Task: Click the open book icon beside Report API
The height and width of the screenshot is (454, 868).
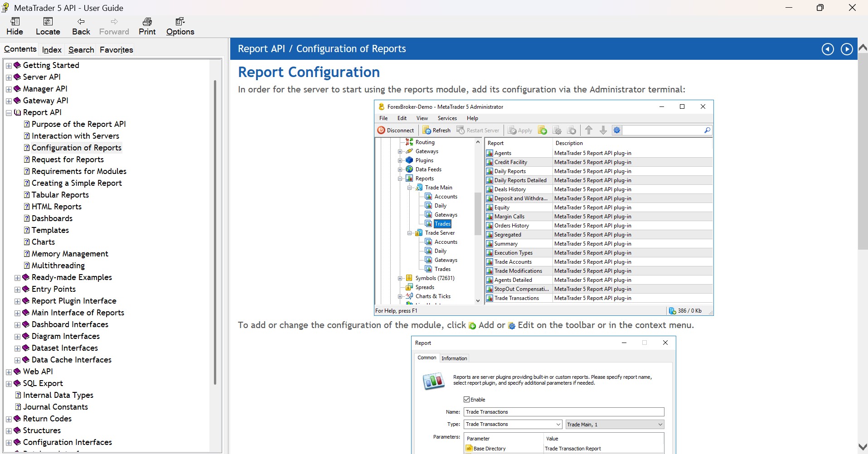Action: pyautogui.click(x=18, y=112)
